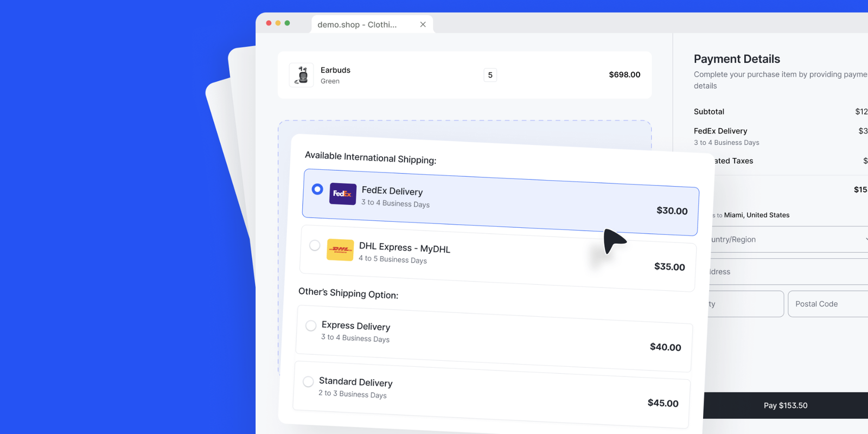Pick the Standard Delivery radio button

click(308, 381)
